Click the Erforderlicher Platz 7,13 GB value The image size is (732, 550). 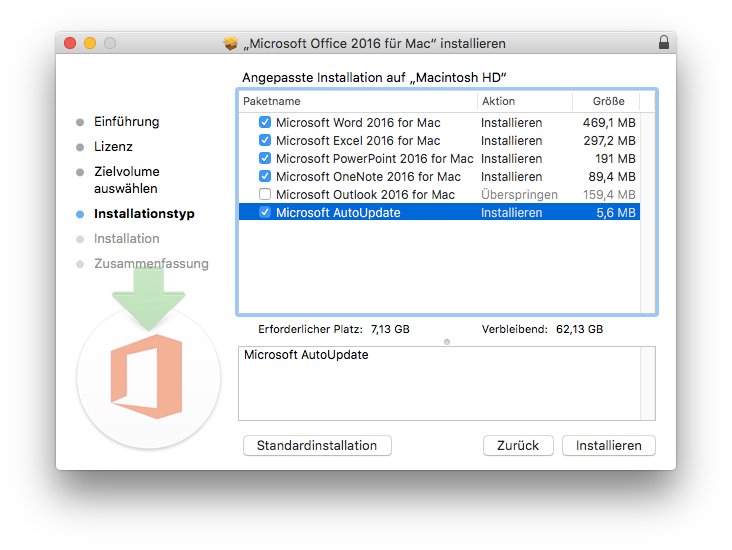(x=390, y=329)
